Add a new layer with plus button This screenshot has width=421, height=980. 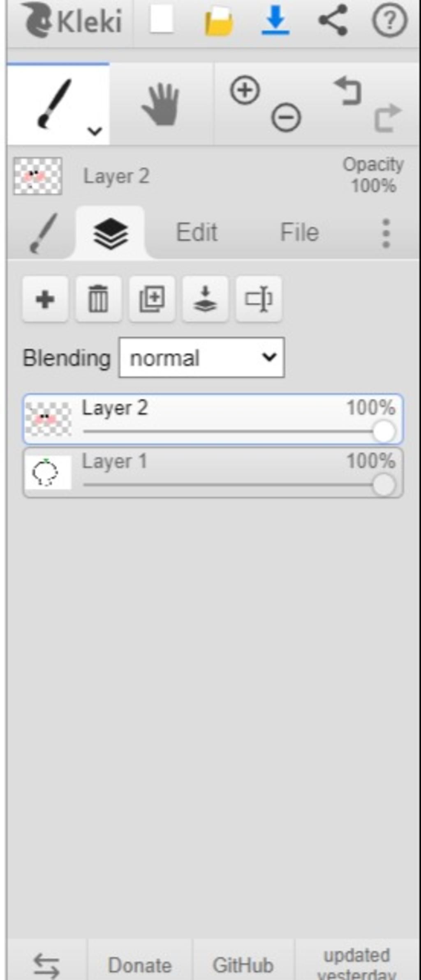point(45,299)
